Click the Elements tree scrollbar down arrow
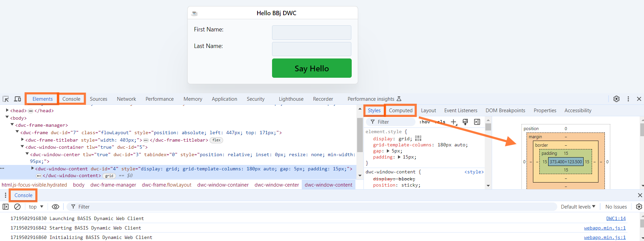644x241 pixels. [360, 175]
